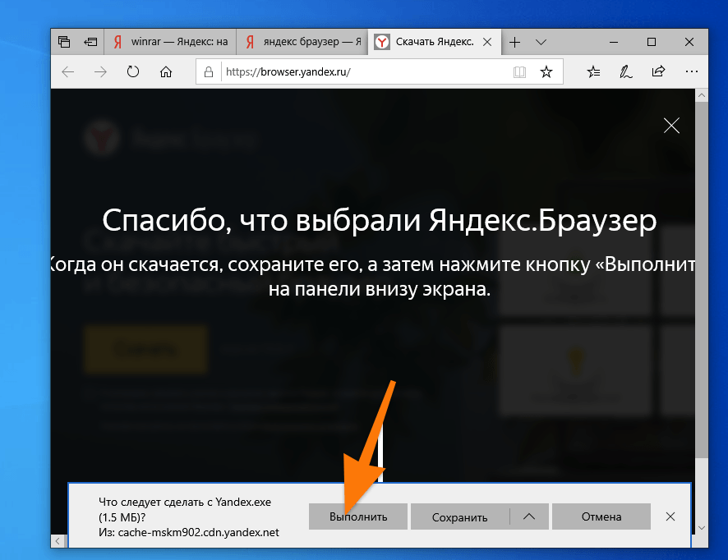
Task: Maximize the browser window
Action: coord(652,42)
